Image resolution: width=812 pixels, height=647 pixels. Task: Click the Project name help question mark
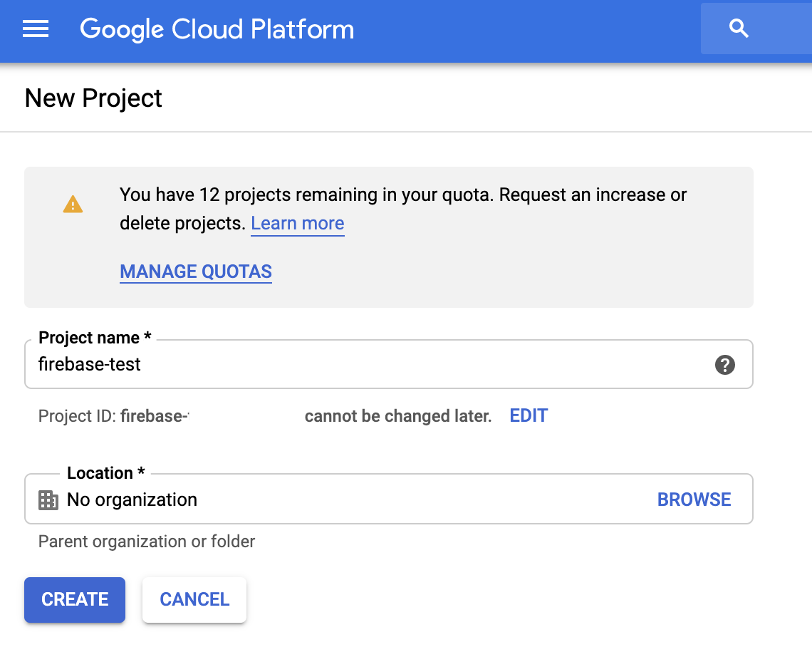(x=724, y=365)
